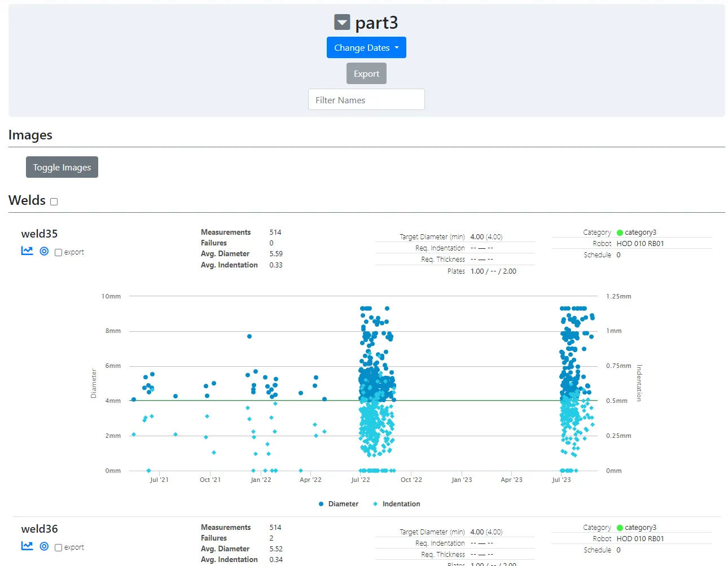Click the weld35 target circle icon

(44, 251)
